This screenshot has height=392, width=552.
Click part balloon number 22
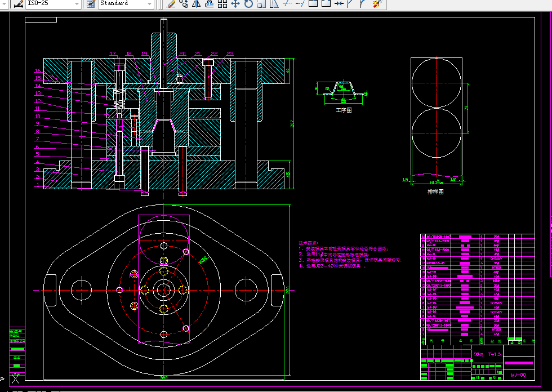point(215,54)
